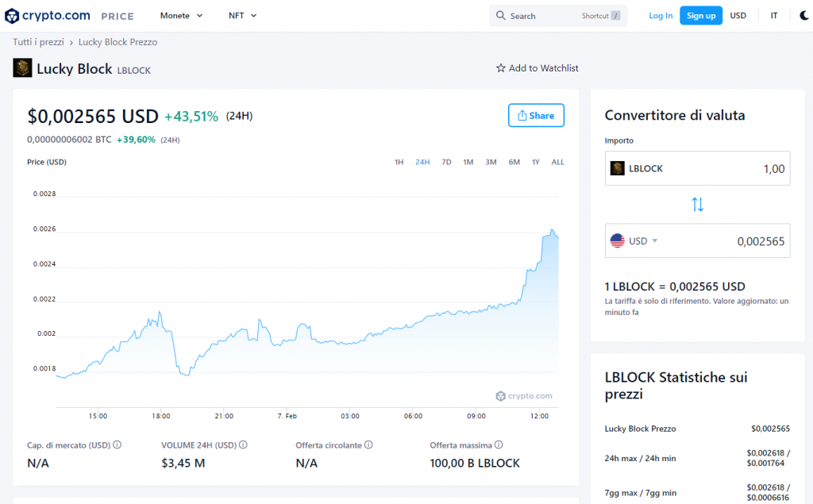The image size is (813, 504).
Task: Open the NFT dropdown menu
Action: tap(243, 16)
